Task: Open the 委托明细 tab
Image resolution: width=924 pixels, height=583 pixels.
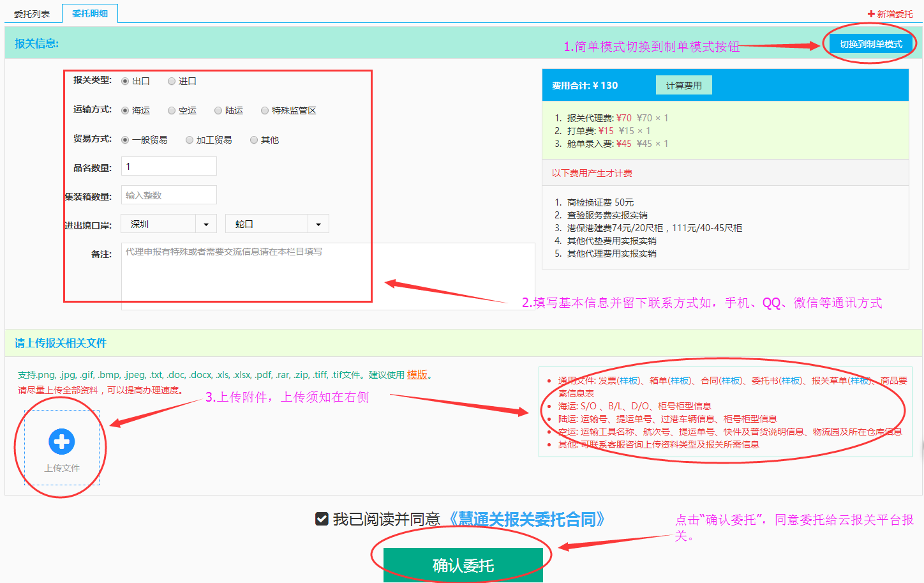Action: 90,13
